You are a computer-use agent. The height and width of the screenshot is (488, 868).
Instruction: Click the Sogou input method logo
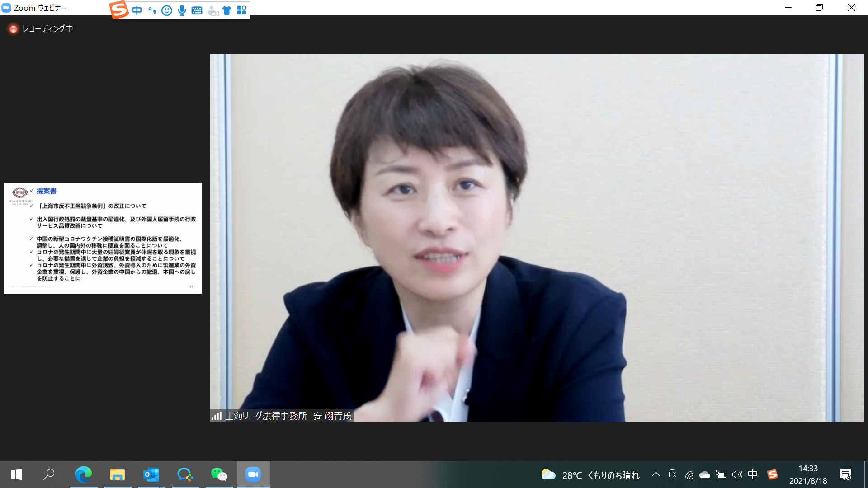click(x=119, y=9)
